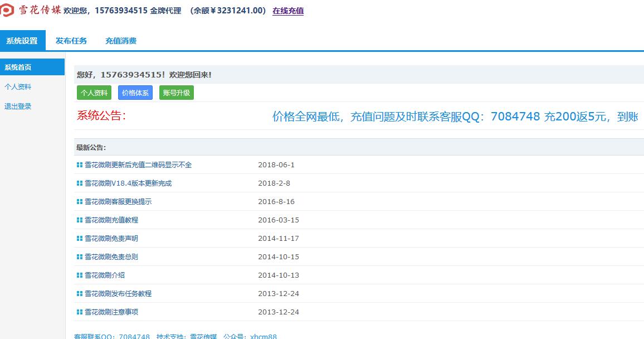Click the grid icon beside 雪花微刷发布任务教程

tap(80, 294)
